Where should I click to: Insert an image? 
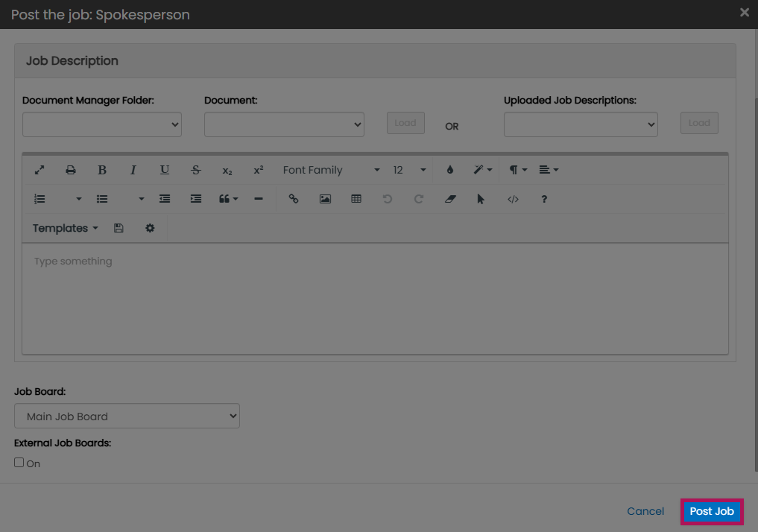click(326, 199)
